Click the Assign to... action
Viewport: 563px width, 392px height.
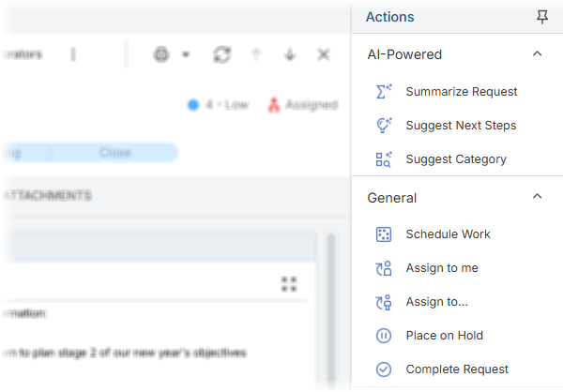click(x=436, y=302)
